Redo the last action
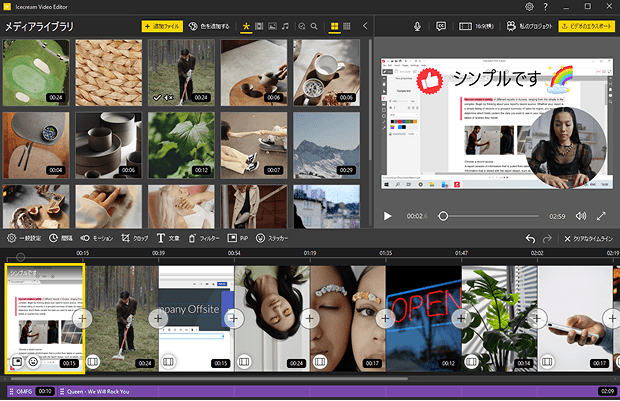This screenshot has height=401, width=620. [x=547, y=238]
